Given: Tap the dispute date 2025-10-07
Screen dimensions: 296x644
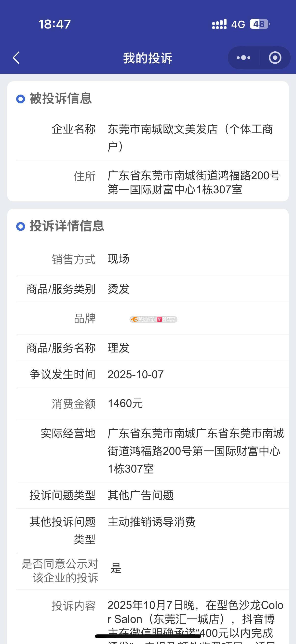Looking at the screenshot, I should [x=136, y=375].
